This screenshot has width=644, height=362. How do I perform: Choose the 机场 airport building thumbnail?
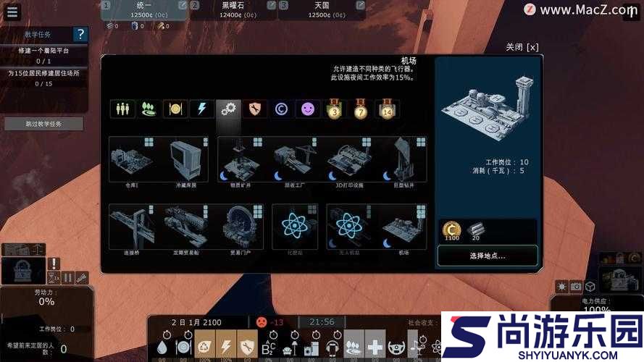coord(403,227)
